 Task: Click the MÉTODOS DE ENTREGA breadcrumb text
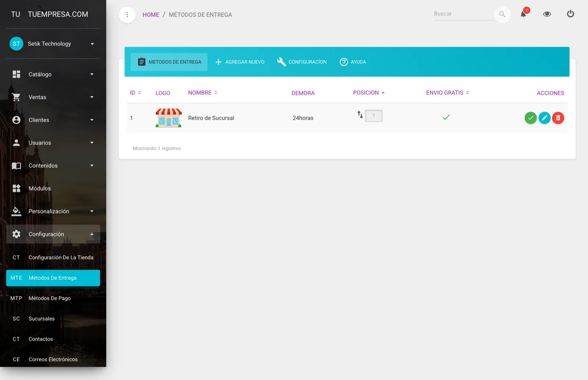200,15
